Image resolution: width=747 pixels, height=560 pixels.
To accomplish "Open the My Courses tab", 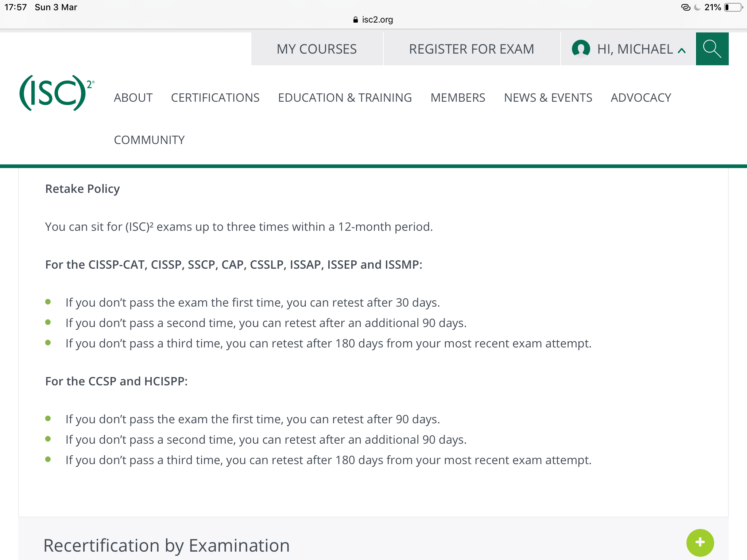I will (317, 49).
